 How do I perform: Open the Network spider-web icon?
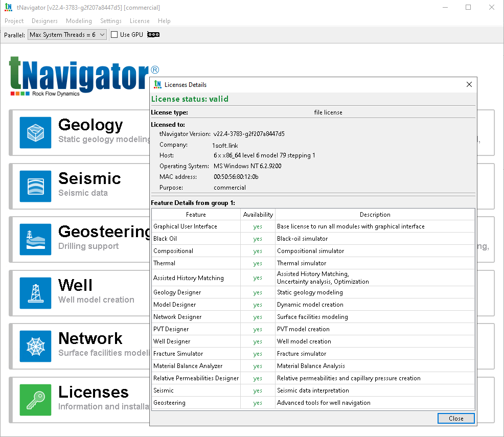click(35, 347)
